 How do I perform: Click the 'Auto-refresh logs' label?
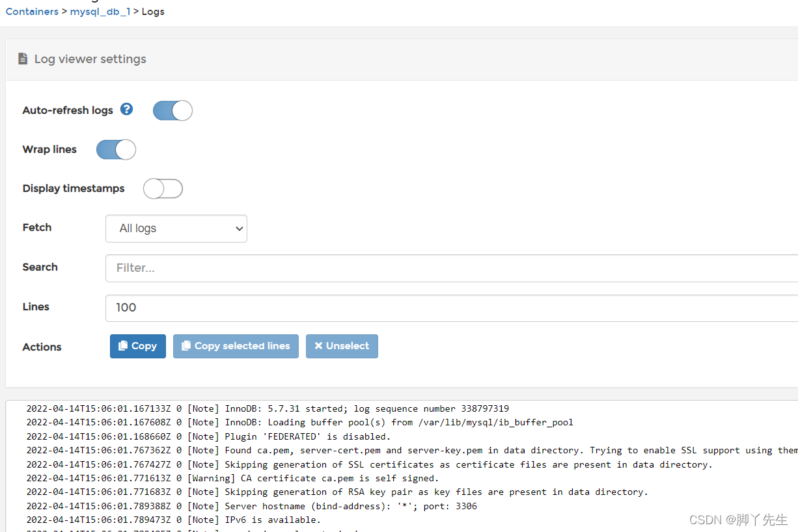[68, 111]
